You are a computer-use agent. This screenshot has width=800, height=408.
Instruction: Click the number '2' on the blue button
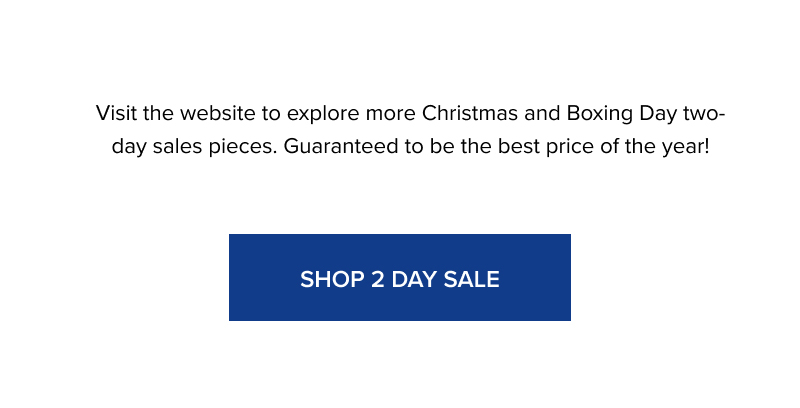tap(378, 279)
